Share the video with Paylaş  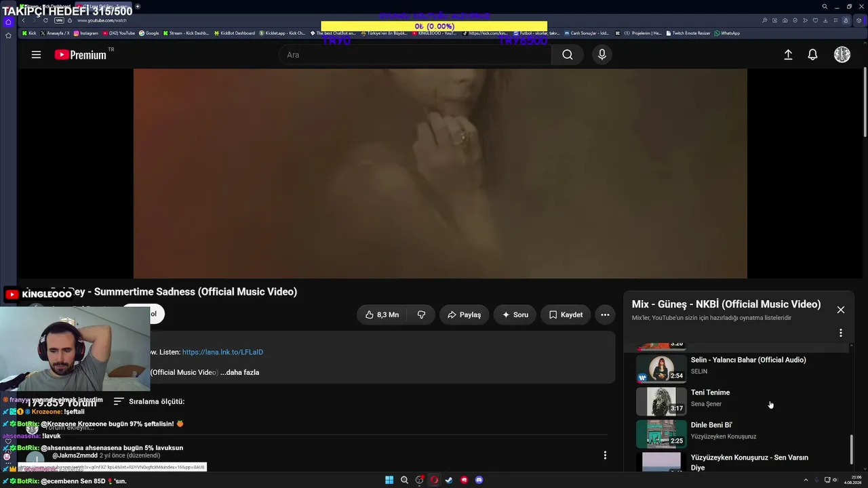464,314
